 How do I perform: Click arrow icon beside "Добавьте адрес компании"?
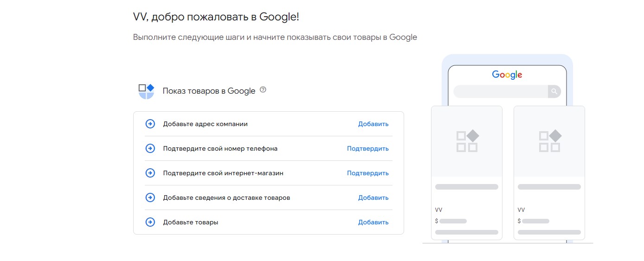click(x=150, y=124)
